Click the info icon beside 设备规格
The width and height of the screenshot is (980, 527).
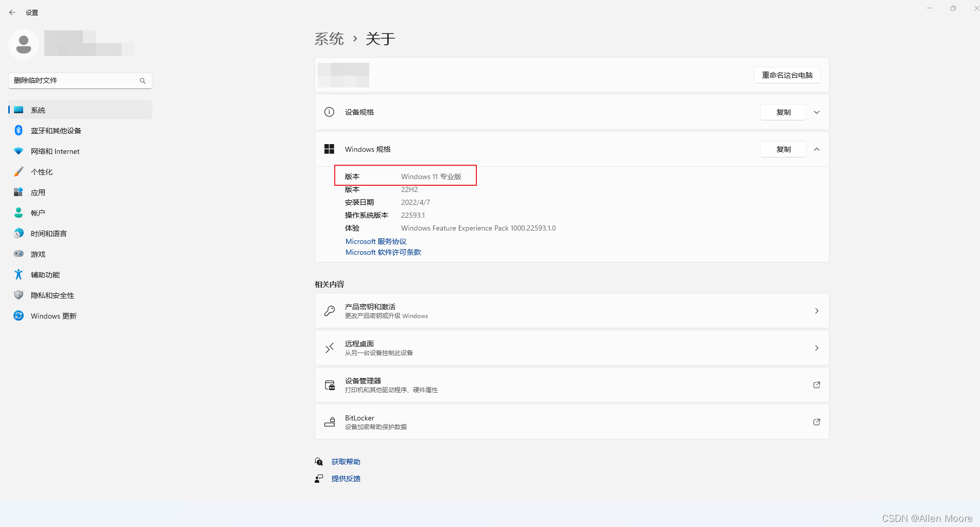329,112
